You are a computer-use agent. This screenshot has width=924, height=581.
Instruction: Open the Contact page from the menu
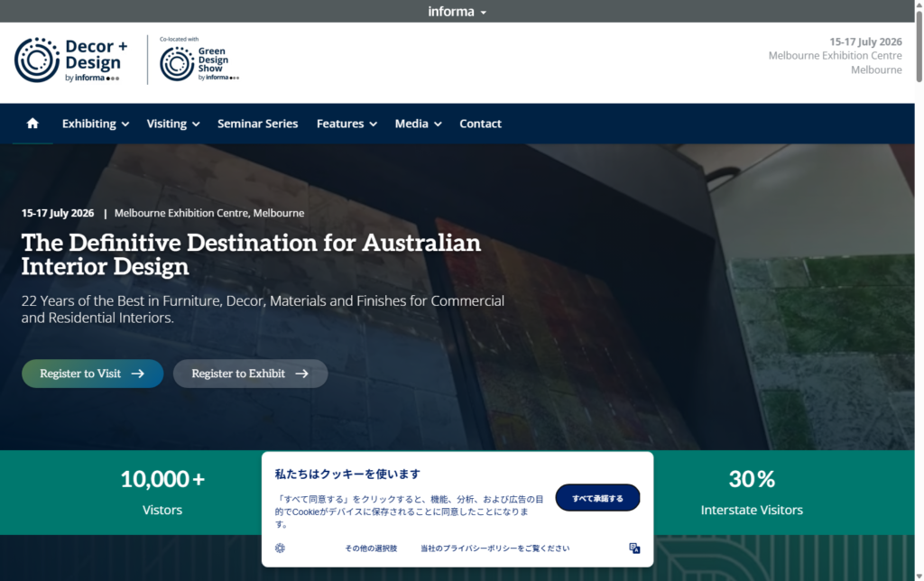coord(480,123)
